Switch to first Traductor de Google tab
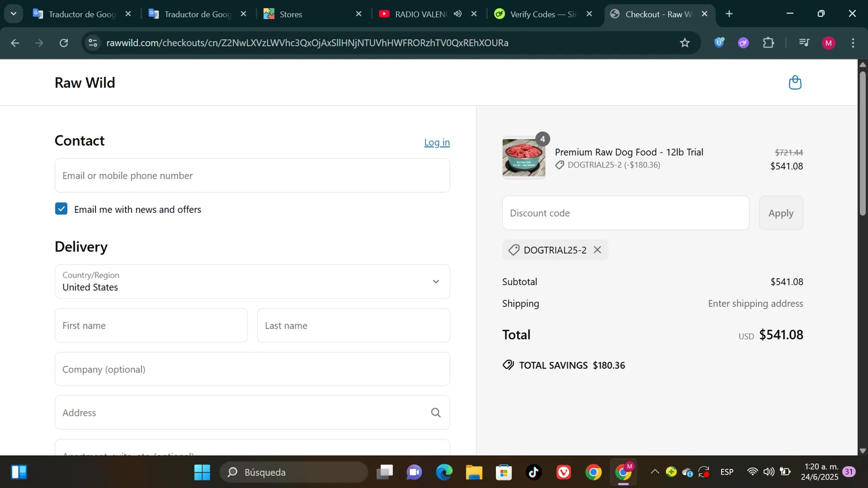868x488 pixels. [x=80, y=14]
